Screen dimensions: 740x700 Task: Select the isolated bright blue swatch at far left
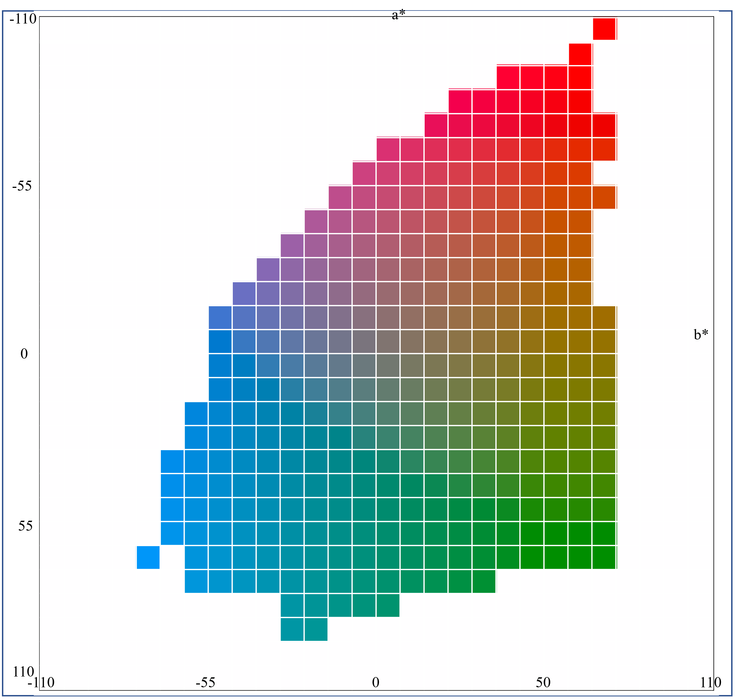point(148,558)
